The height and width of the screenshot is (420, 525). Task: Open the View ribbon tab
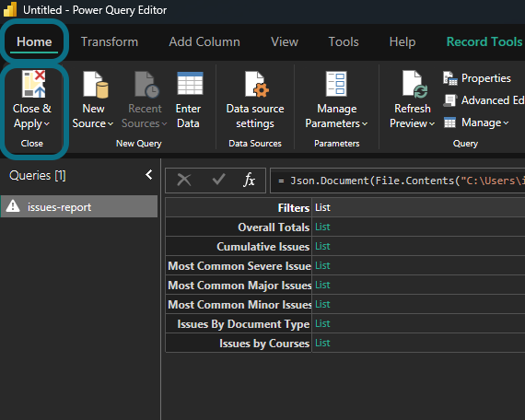pyautogui.click(x=285, y=41)
